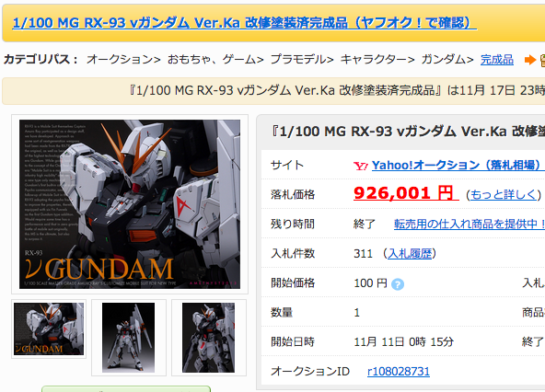Viewport: 545px width, 392px height.
Task: Open auction ID r108028731 link
Action: click(399, 372)
